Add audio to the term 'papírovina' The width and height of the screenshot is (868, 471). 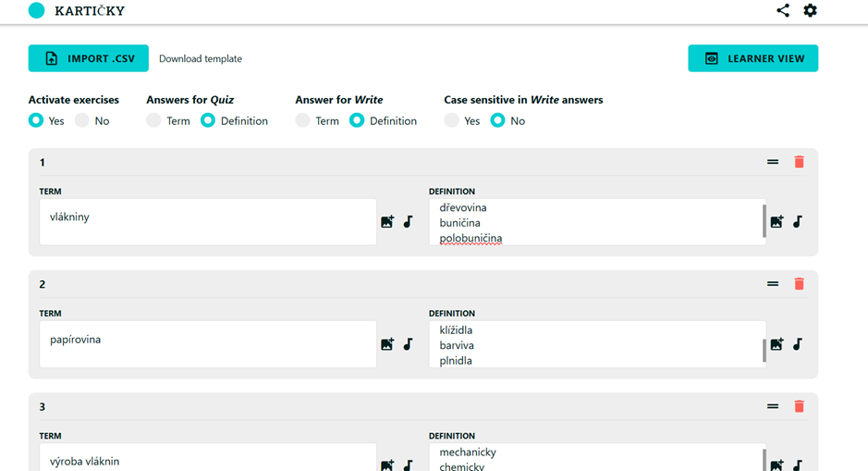click(408, 344)
